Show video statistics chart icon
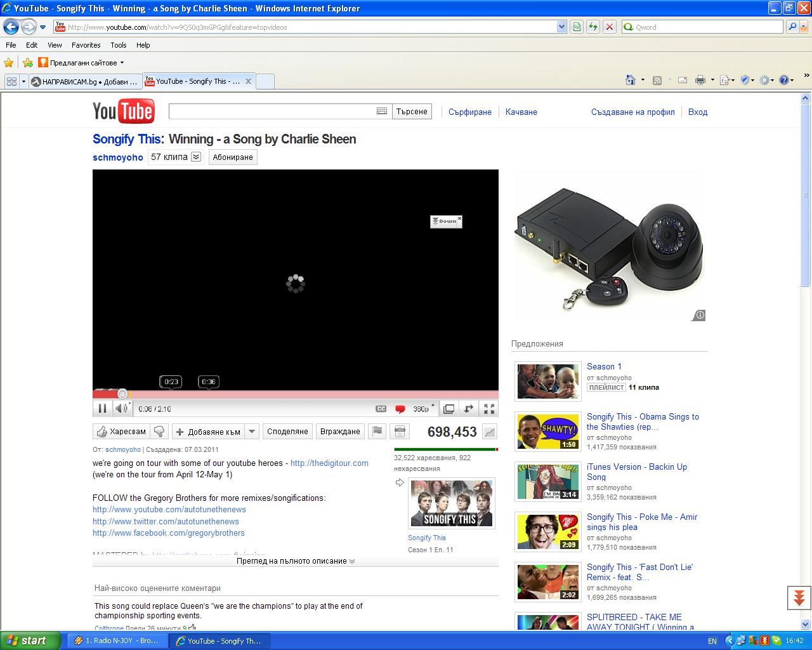Screen dimensions: 812x650 [489, 432]
